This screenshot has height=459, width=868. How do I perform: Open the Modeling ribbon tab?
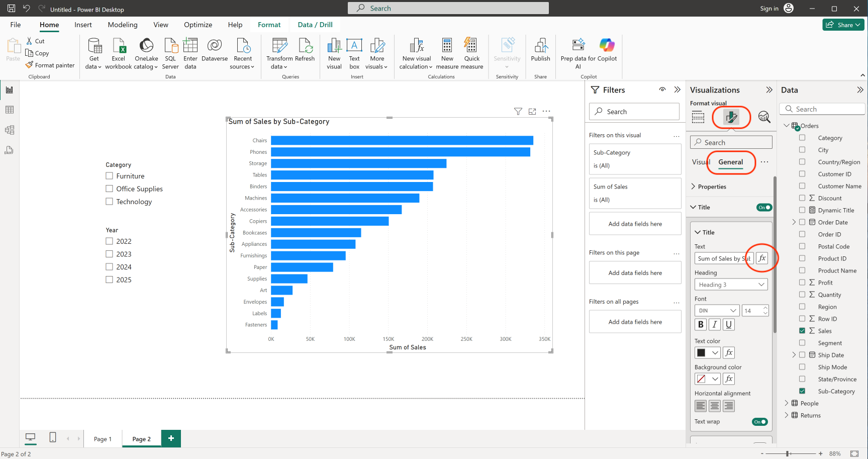123,25
